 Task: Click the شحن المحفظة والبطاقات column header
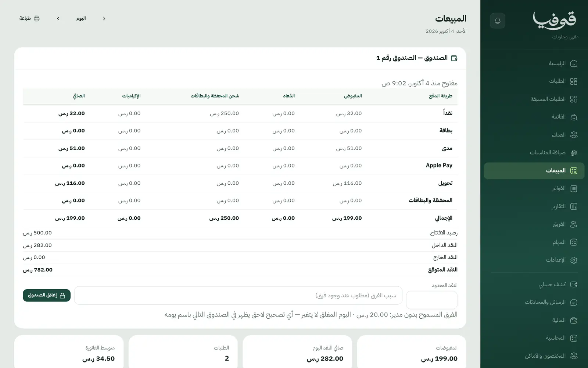point(215,96)
